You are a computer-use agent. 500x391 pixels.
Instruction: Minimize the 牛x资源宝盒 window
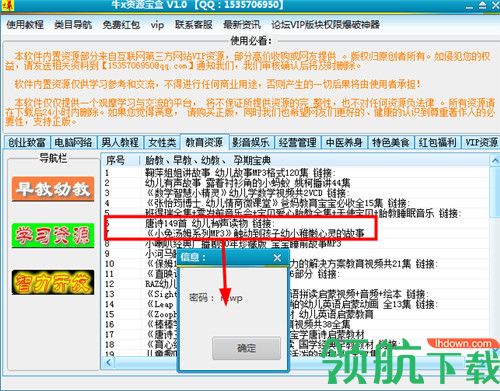point(469,6)
